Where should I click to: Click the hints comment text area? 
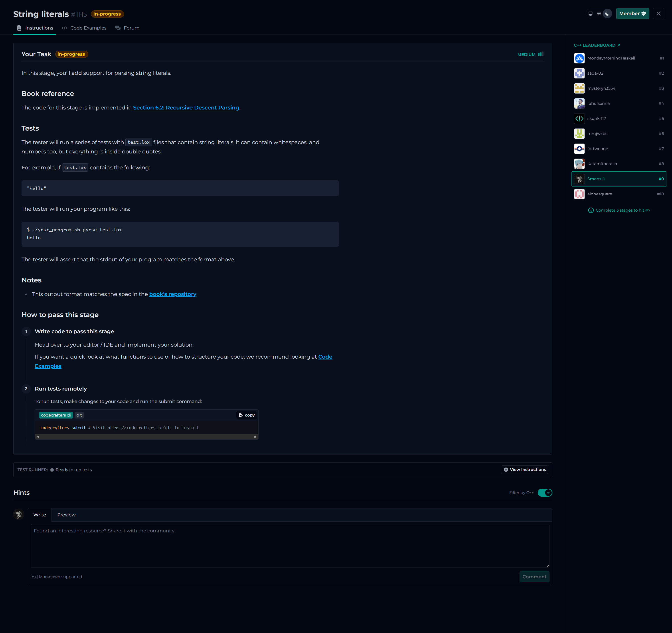(x=290, y=546)
